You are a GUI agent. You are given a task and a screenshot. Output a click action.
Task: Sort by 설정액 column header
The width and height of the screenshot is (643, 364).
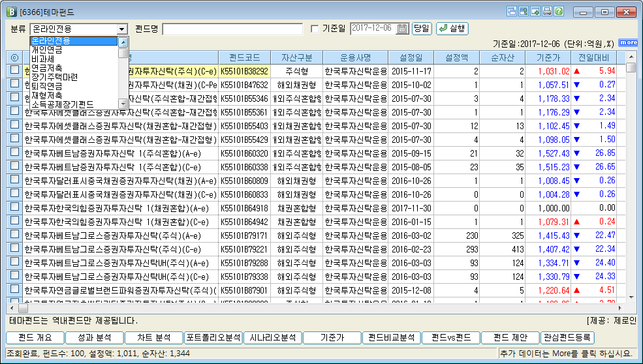pyautogui.click(x=457, y=58)
